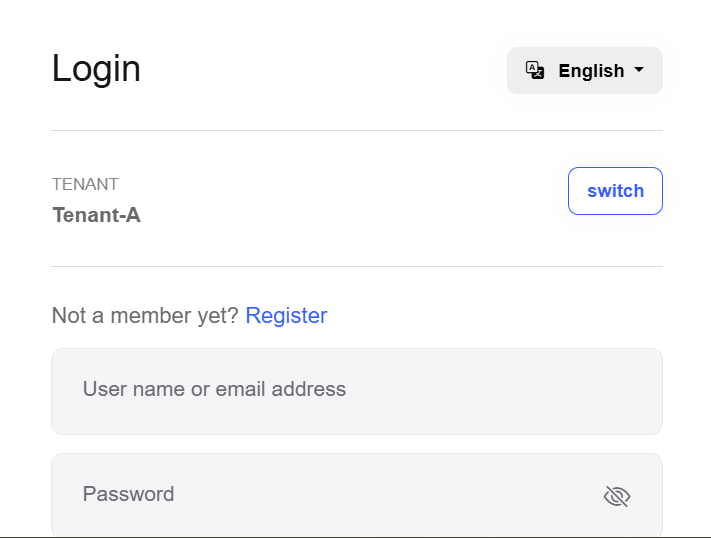Open the English language dropdown
Viewport: 711px width, 538px height.
click(585, 71)
